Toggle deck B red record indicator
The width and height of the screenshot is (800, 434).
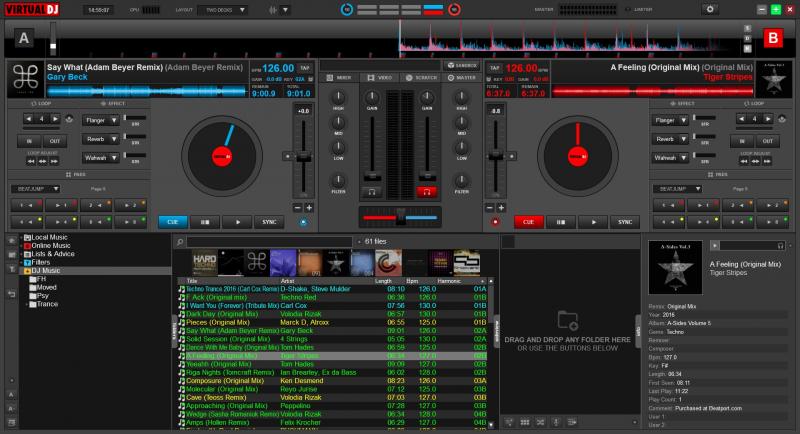pos(495,222)
